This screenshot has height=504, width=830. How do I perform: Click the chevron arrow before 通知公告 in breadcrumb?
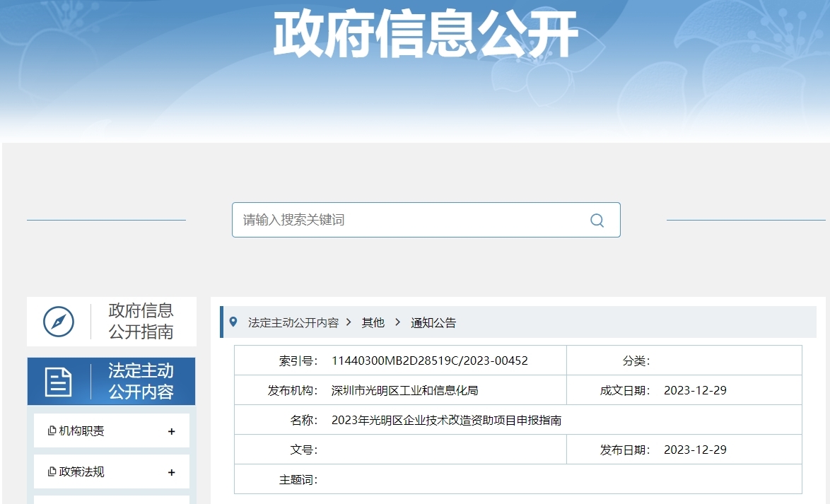point(397,322)
